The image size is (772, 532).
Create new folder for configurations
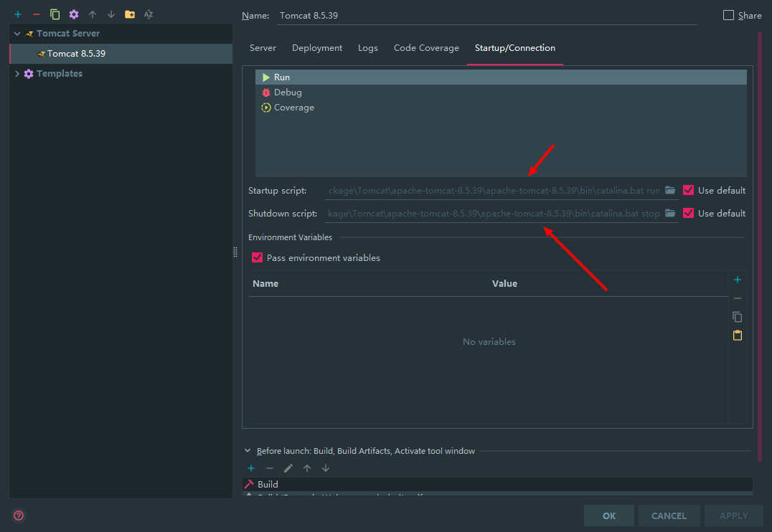130,14
